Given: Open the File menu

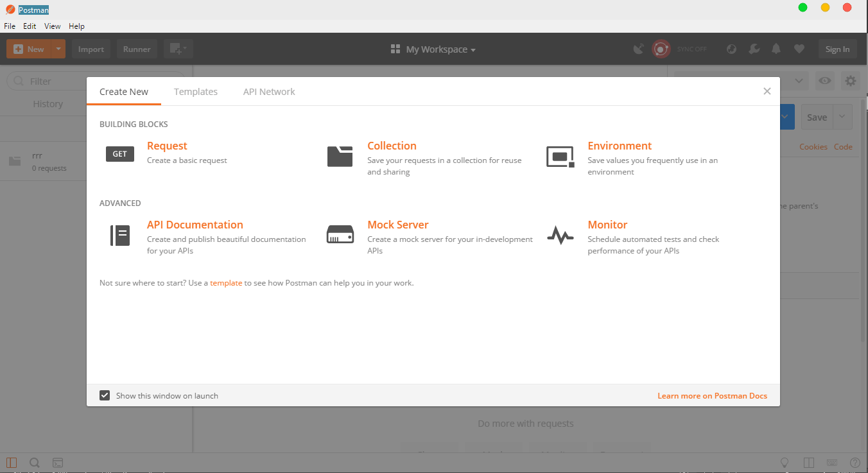Looking at the screenshot, I should (x=10, y=26).
